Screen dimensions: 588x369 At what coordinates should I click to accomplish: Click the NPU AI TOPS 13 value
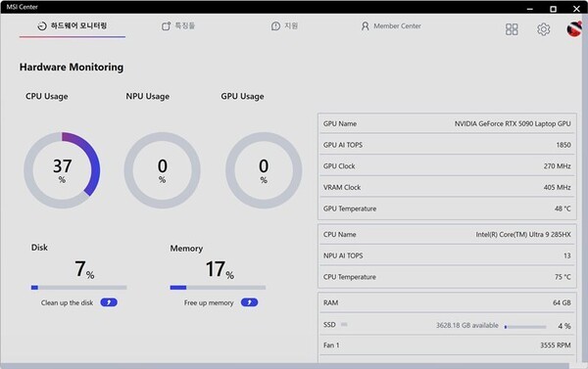point(567,255)
